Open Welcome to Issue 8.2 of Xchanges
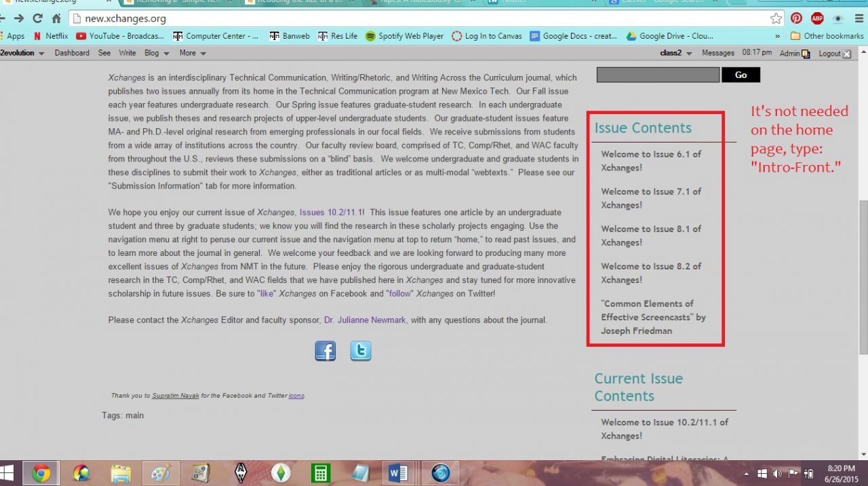Screen dimensions: 868x486 point(651,273)
